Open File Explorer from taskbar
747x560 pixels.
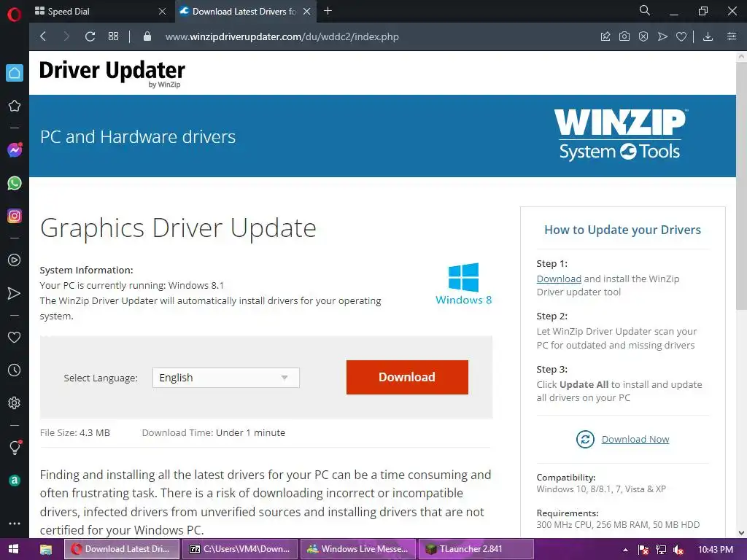pyautogui.click(x=46, y=550)
